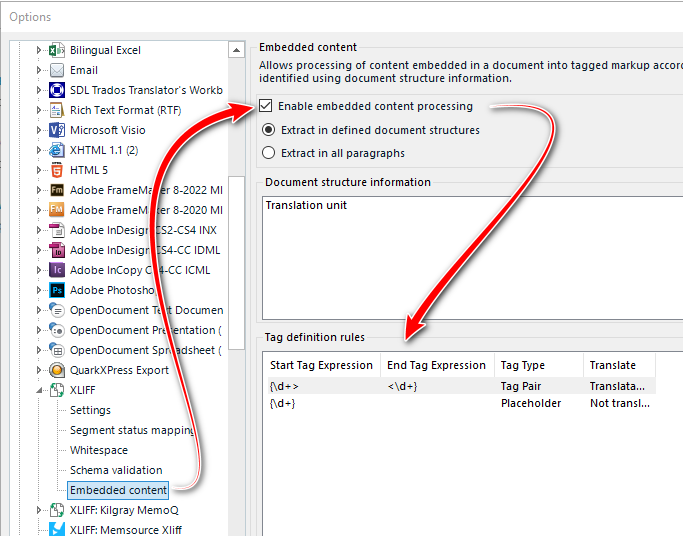Click the Not transl... cell

[620, 403]
